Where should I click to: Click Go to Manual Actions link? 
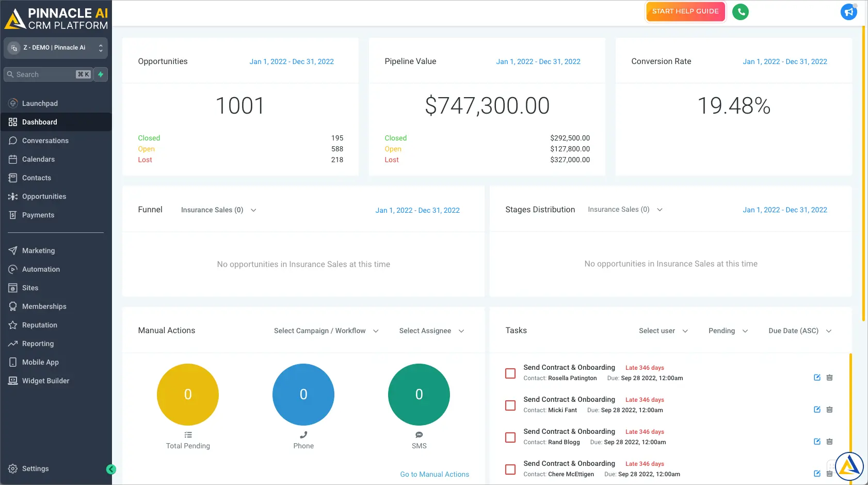435,474
